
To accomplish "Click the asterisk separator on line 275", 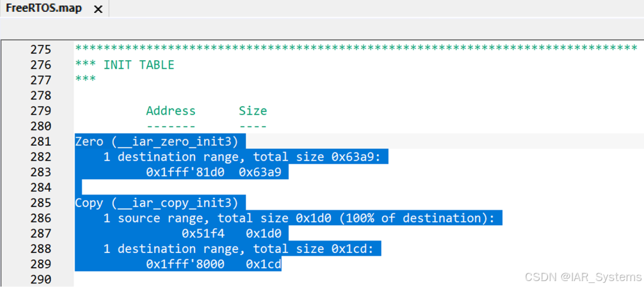I will click(x=356, y=48).
